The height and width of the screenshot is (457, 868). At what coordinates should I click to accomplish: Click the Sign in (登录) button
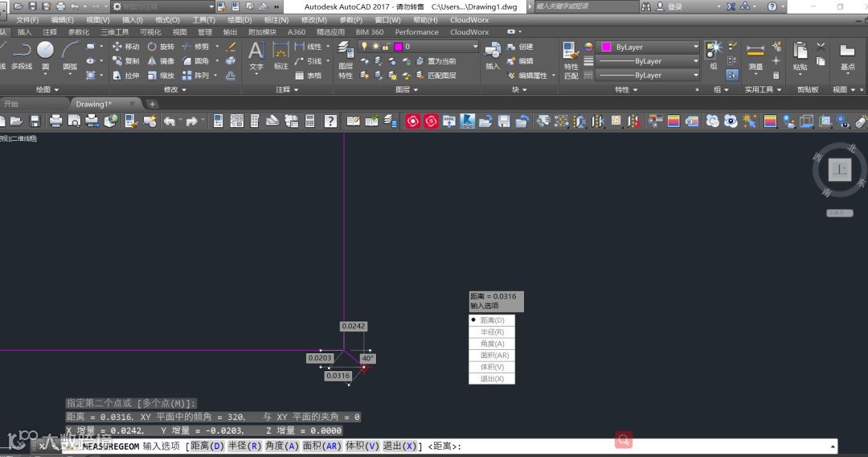[x=669, y=6]
